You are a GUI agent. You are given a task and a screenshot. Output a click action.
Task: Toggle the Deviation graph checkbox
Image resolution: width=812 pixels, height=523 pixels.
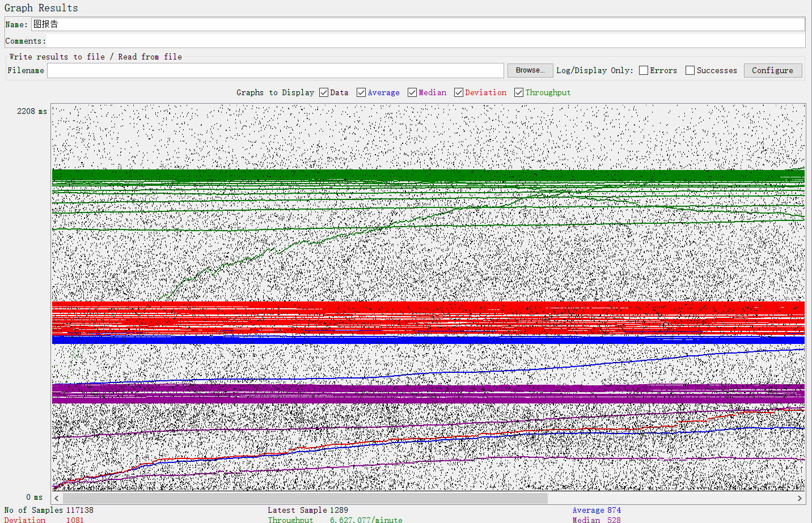[x=459, y=92]
